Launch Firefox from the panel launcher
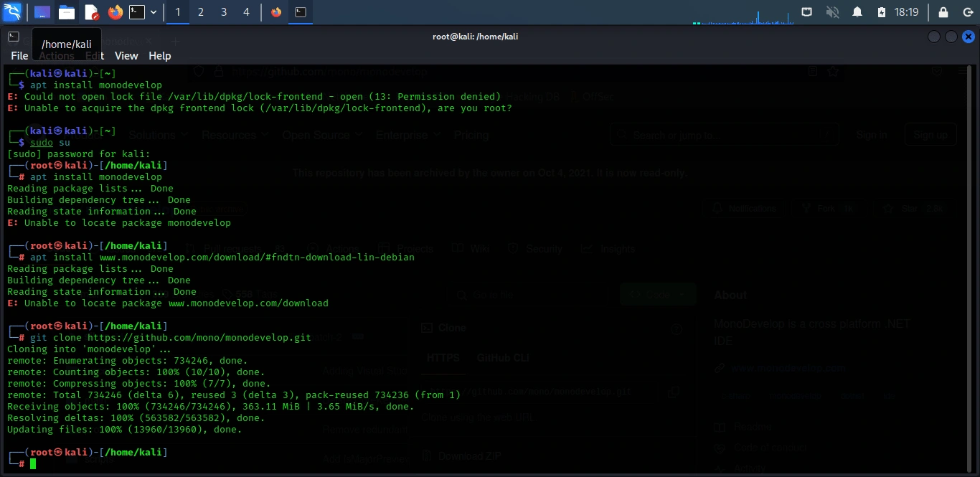This screenshot has height=477, width=980. point(115,12)
